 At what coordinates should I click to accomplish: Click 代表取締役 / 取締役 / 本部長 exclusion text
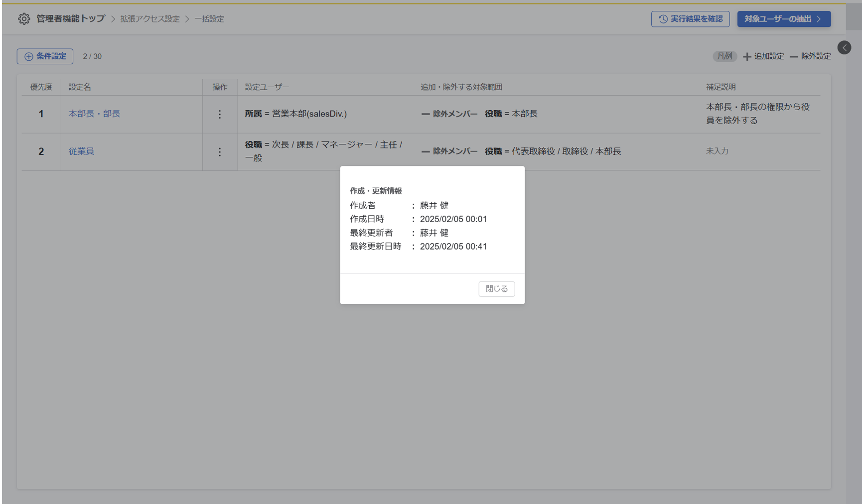point(567,151)
